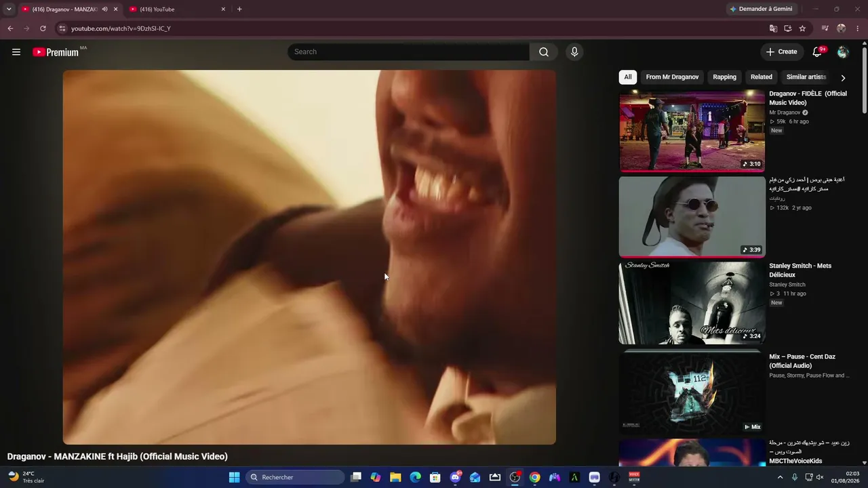
Task: Open the Chrome three-dot menu
Action: pyautogui.click(x=858, y=28)
